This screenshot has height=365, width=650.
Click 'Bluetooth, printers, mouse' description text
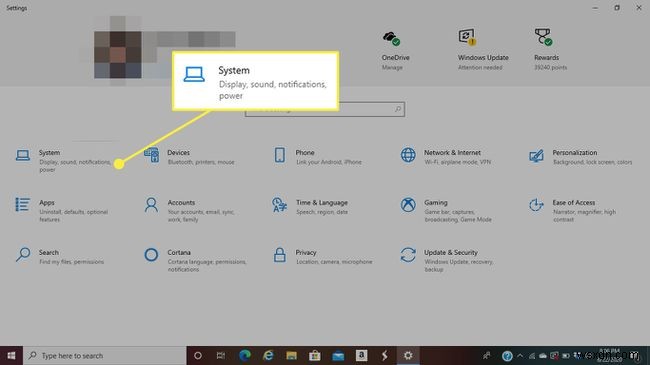201,162
